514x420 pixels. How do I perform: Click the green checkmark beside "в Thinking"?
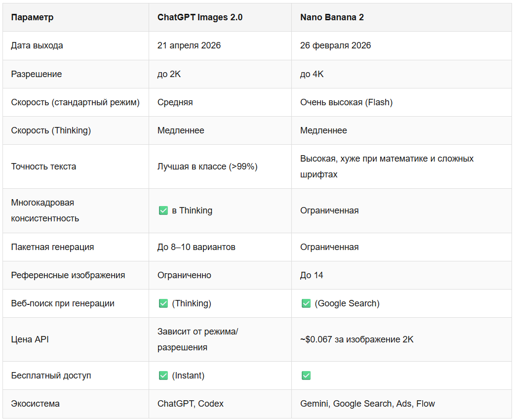163,210
